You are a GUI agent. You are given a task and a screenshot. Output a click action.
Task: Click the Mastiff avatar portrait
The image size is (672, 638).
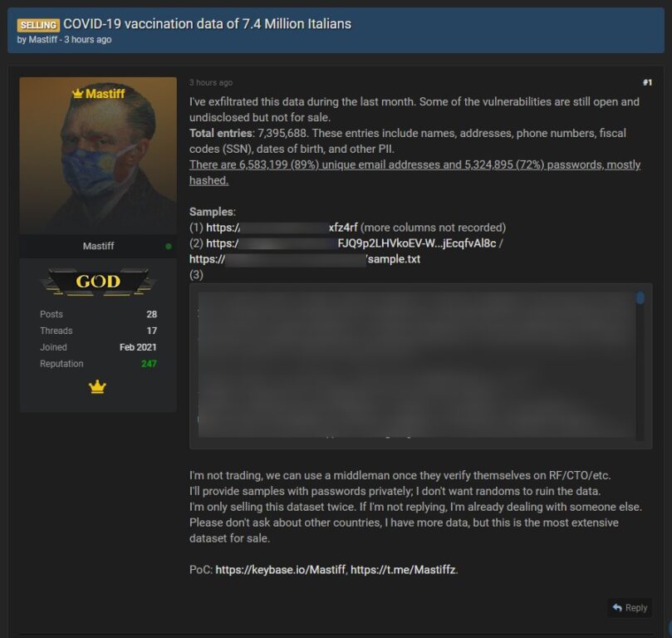click(x=98, y=156)
